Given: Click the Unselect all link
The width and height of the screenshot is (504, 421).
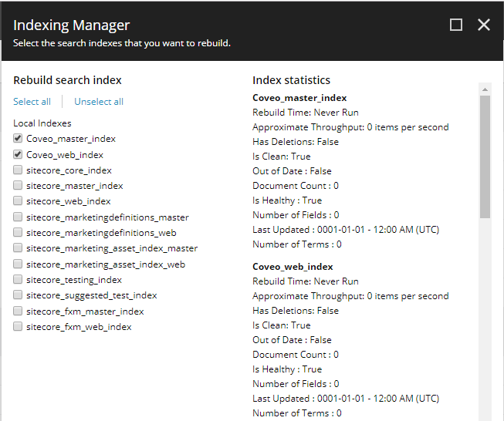Looking at the screenshot, I should tap(99, 102).
